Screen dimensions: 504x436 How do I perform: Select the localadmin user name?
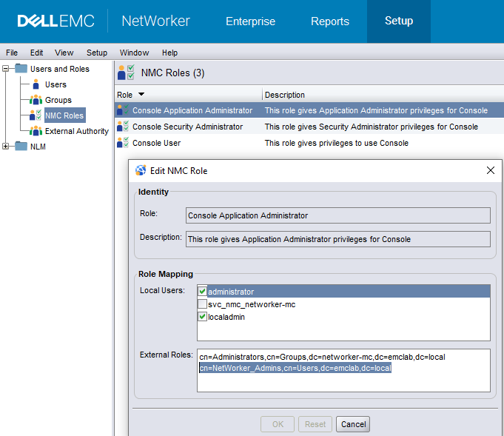226,317
